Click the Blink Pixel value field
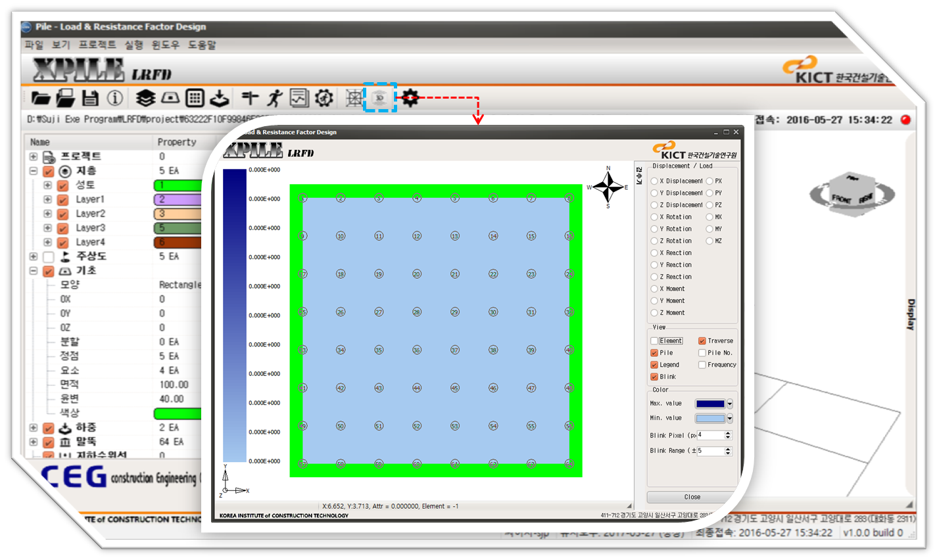 pos(710,435)
